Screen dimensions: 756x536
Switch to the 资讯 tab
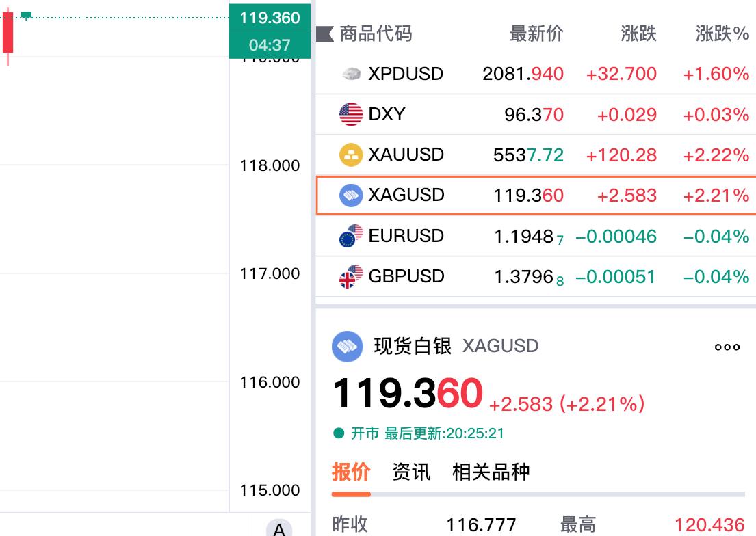[410, 472]
